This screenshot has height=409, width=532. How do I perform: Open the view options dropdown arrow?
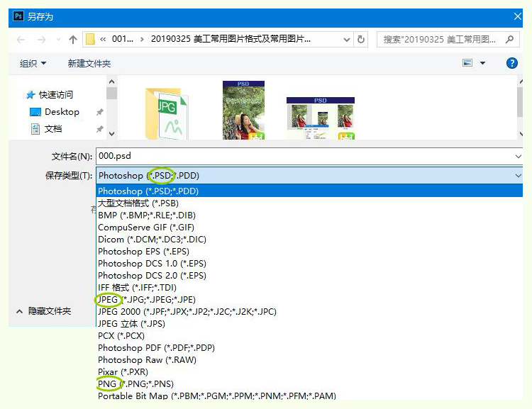482,63
